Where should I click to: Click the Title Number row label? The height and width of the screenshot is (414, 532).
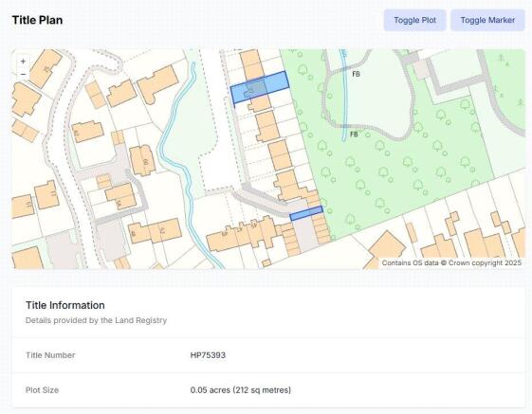50,355
